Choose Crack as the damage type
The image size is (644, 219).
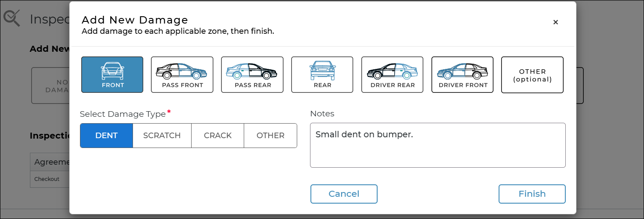[x=218, y=136]
